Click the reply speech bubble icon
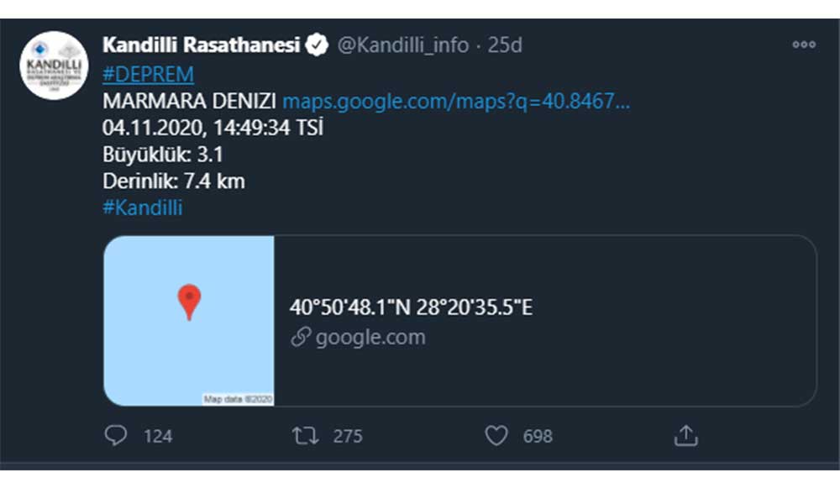 (116, 435)
